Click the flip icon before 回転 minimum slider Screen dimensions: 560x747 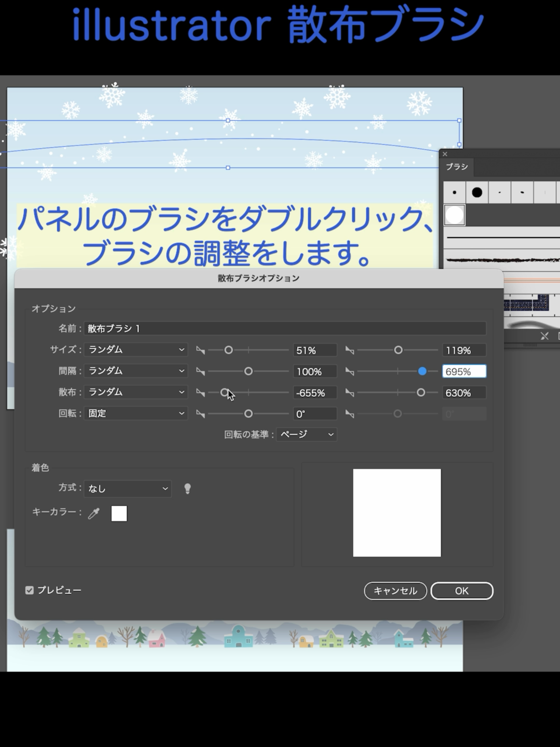click(x=200, y=414)
